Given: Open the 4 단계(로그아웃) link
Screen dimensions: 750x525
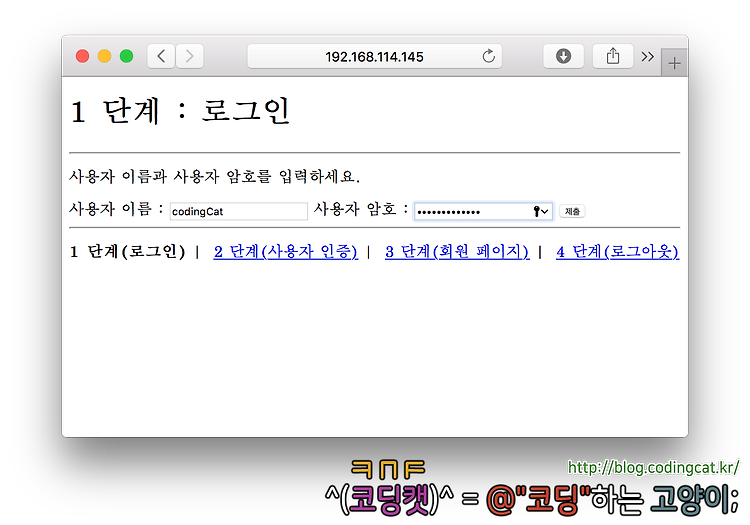Looking at the screenshot, I should tap(618, 252).
